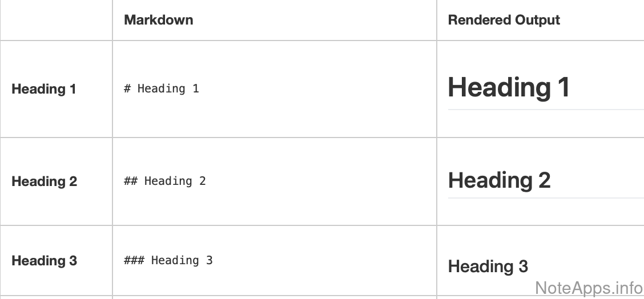
Task: Click the single hash symbol before Heading 1
Action: click(x=127, y=88)
